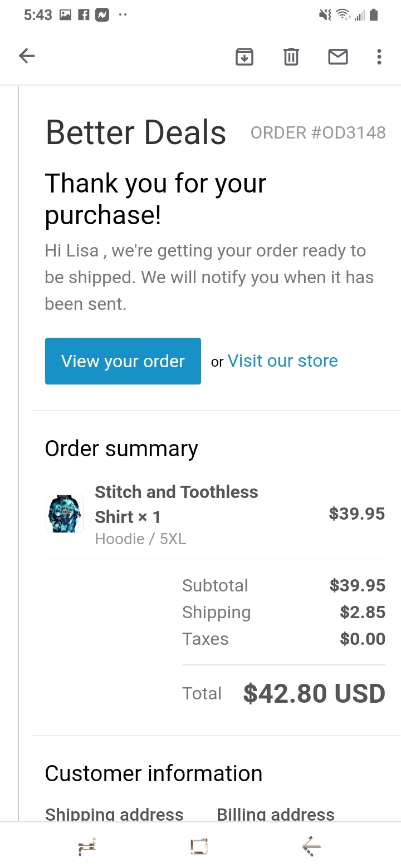This screenshot has height=868, width=401.
Task: Mark the email unread with the envelope icon
Action: 338,57
